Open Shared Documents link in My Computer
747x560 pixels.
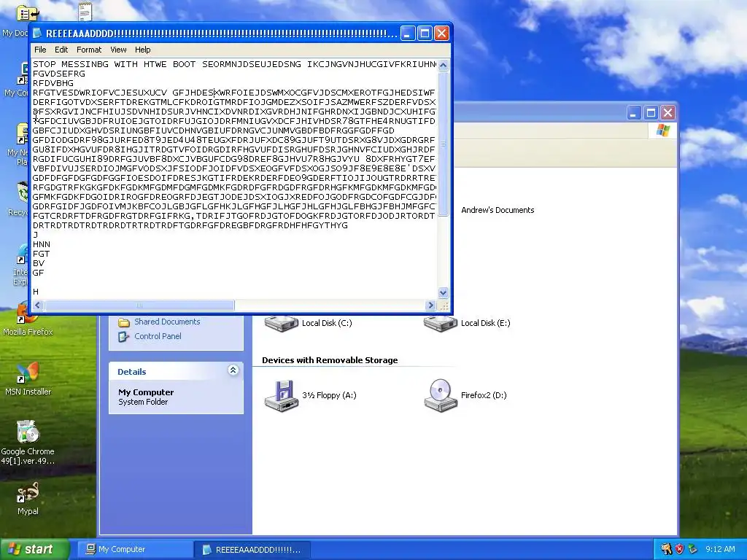[x=167, y=322]
